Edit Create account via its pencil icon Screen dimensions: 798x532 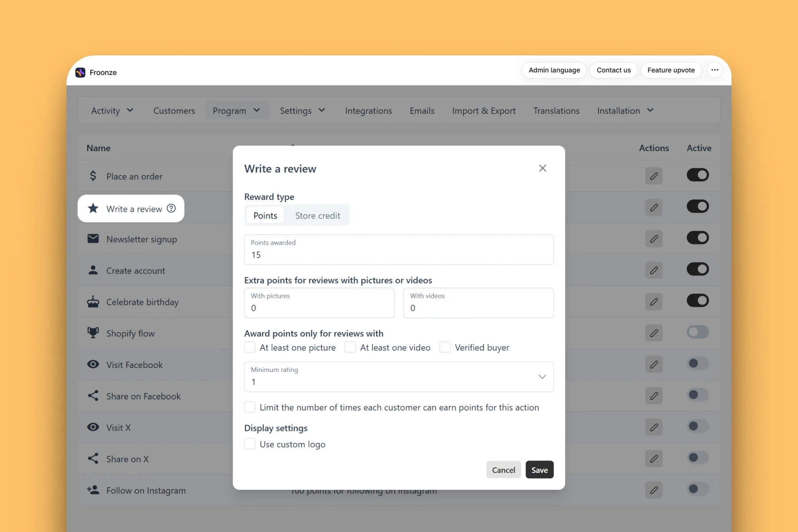(x=654, y=270)
